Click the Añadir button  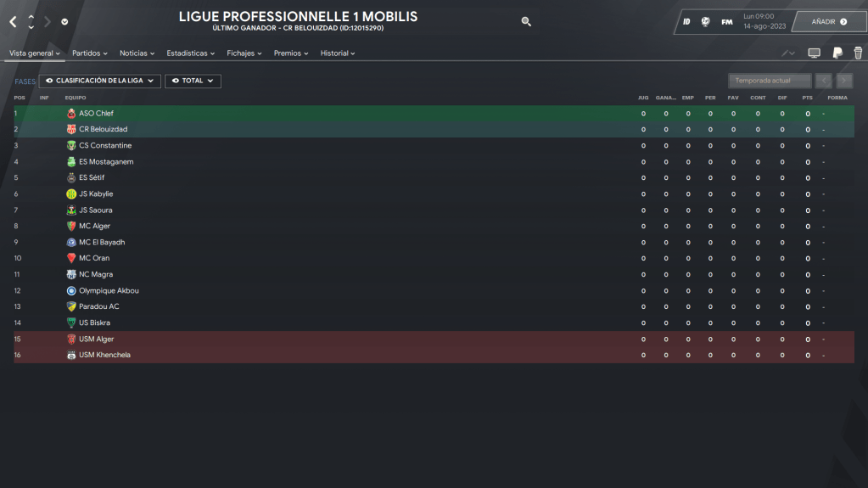[829, 21]
